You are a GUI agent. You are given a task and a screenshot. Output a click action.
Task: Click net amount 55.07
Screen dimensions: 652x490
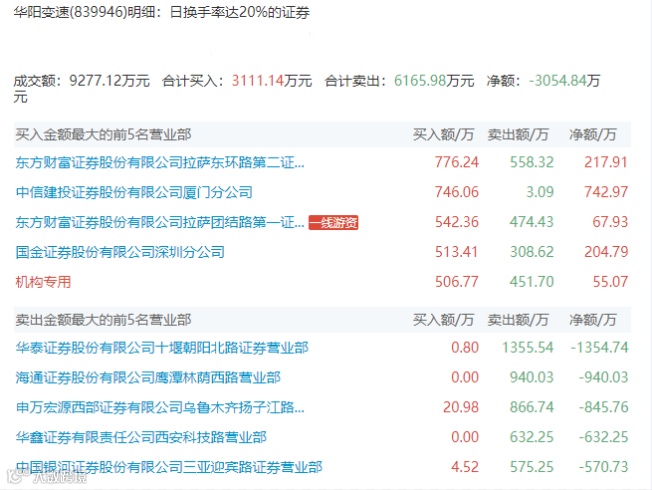pos(610,282)
